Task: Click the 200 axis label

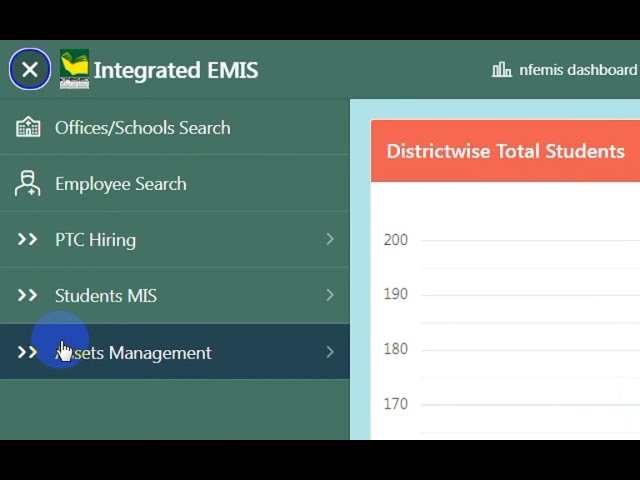Action: (396, 240)
